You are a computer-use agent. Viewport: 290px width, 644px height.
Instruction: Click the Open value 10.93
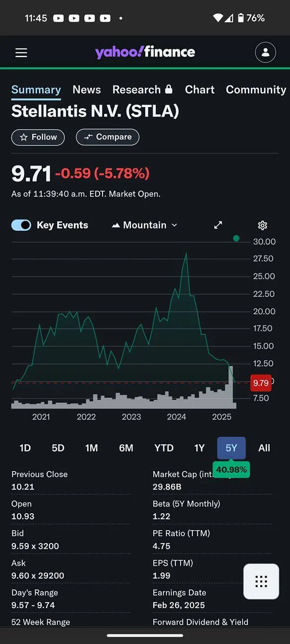pyautogui.click(x=23, y=516)
